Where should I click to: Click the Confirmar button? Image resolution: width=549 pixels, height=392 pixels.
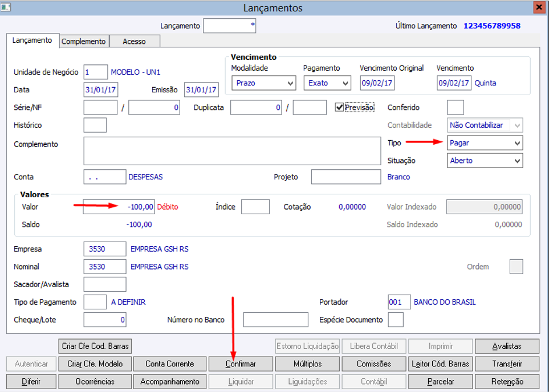241,364
